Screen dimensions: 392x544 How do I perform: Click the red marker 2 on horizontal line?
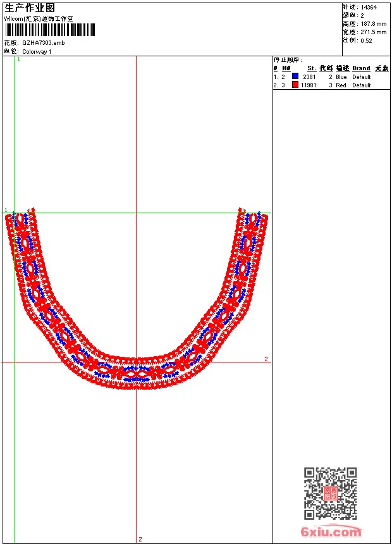(x=266, y=359)
